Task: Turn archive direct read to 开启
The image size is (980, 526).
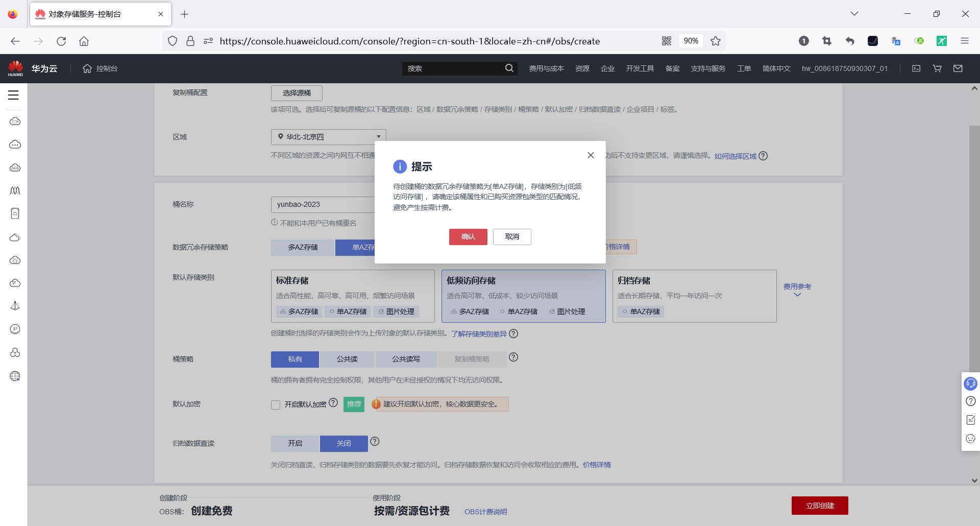Action: 295,444
